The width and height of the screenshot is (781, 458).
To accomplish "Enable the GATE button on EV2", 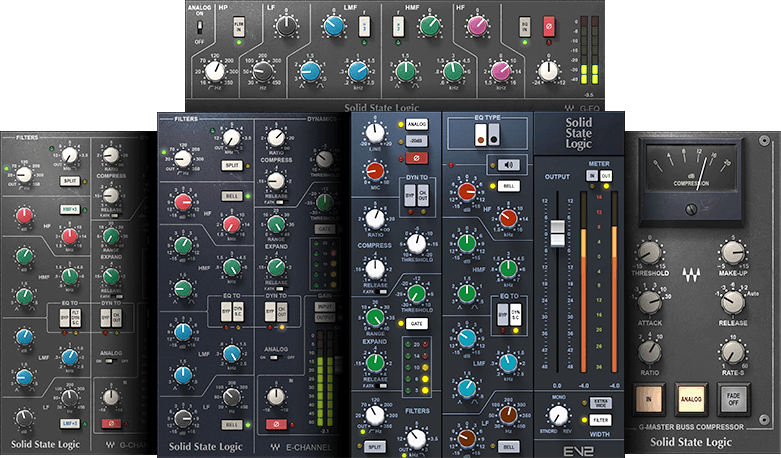I will click(416, 323).
